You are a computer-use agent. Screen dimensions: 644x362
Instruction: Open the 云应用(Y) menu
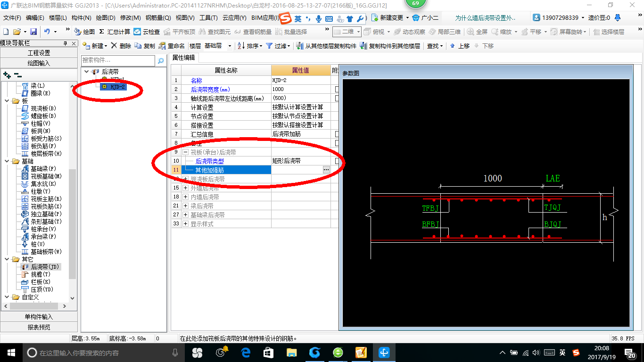pyautogui.click(x=234, y=18)
